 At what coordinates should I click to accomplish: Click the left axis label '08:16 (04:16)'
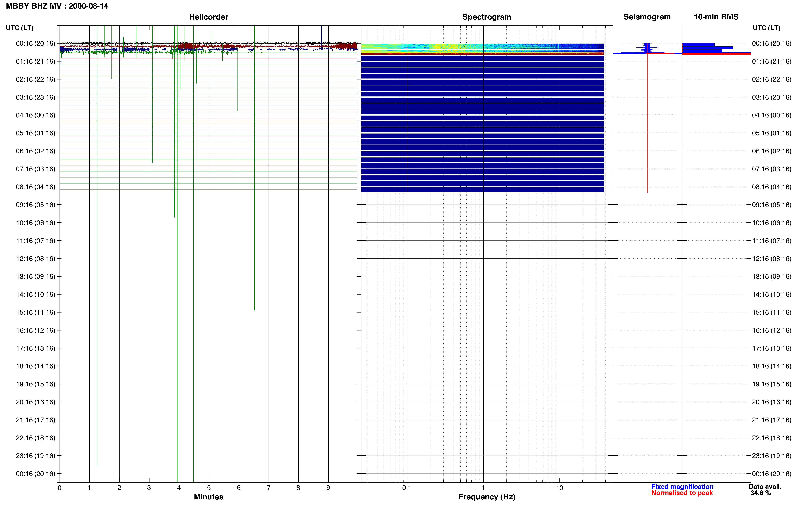point(36,187)
